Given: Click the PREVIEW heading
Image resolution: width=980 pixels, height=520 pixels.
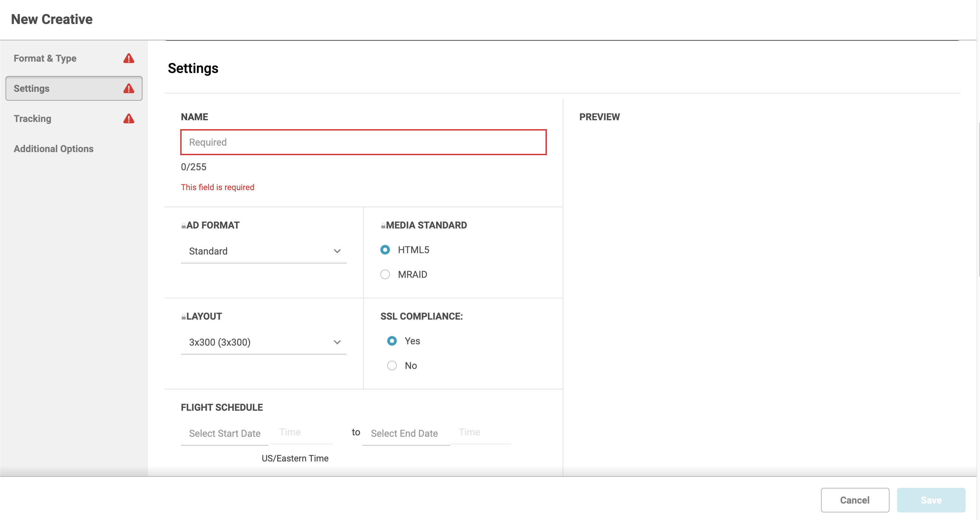Looking at the screenshot, I should [599, 117].
